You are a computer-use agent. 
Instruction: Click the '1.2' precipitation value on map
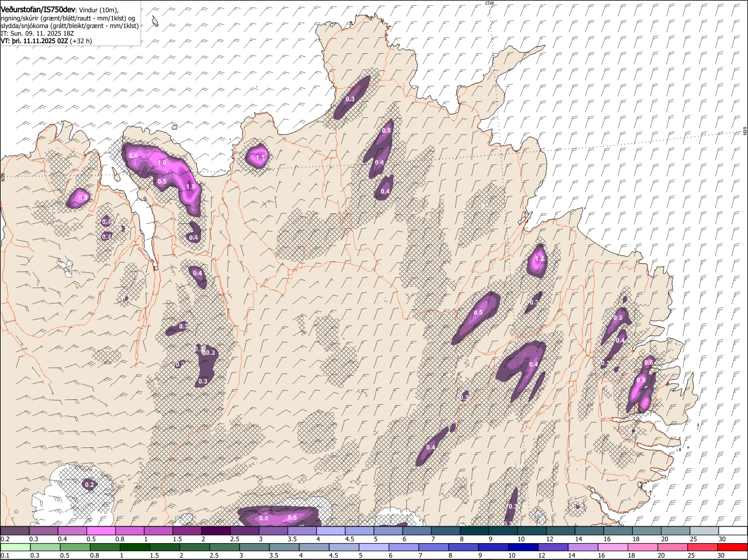[539, 259]
